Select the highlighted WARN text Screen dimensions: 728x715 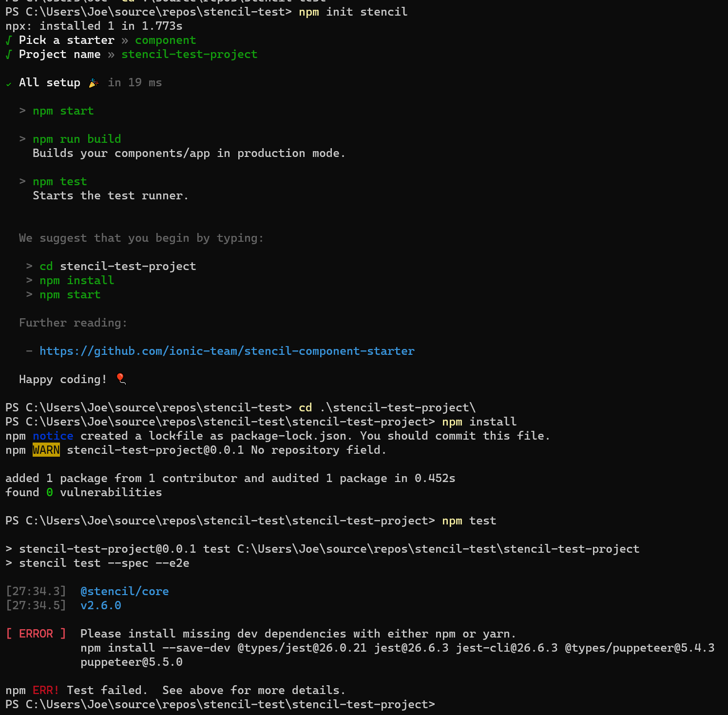point(46,450)
